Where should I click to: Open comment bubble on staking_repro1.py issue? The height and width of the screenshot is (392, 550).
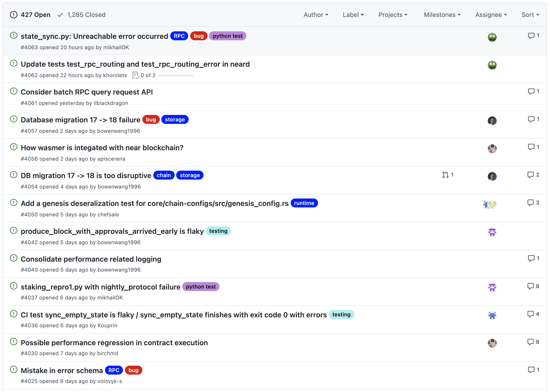pyautogui.click(x=531, y=286)
